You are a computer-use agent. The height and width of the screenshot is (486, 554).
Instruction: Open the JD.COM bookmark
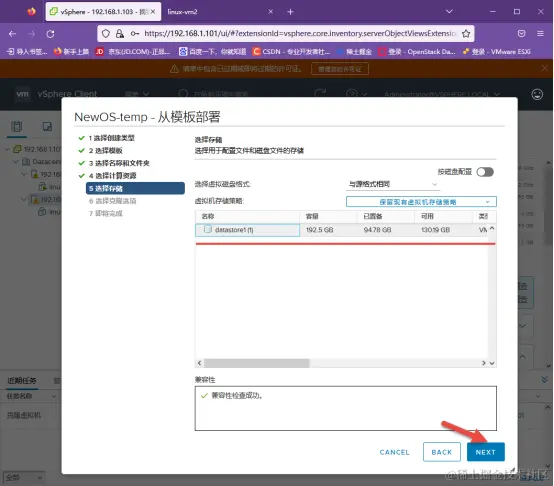pyautogui.click(x=133, y=52)
